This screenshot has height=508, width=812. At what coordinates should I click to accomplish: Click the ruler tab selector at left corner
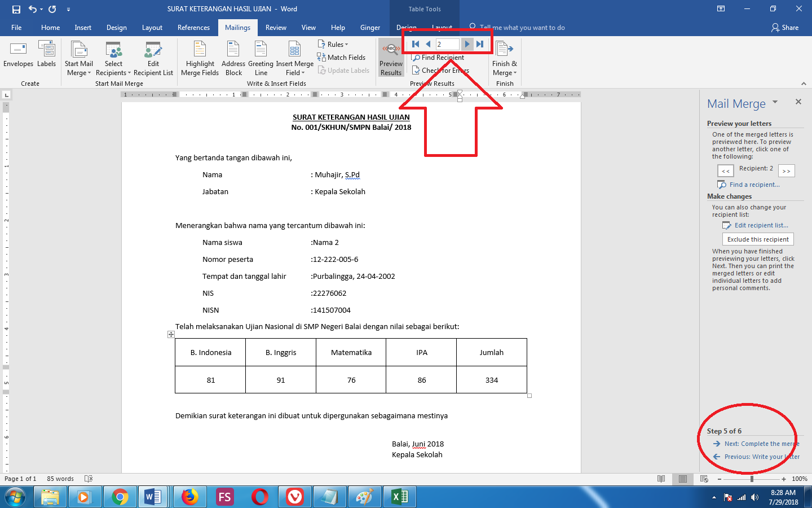[x=7, y=95]
